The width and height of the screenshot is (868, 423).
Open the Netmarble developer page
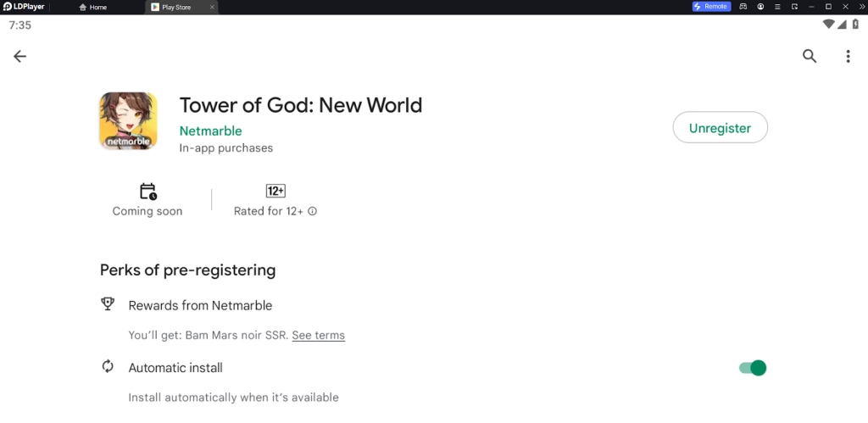210,131
